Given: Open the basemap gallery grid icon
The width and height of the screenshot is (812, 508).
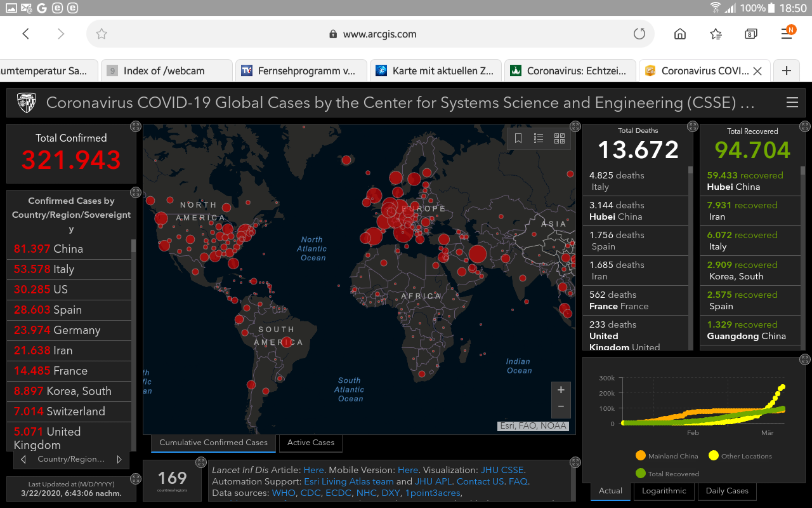Looking at the screenshot, I should [560, 138].
